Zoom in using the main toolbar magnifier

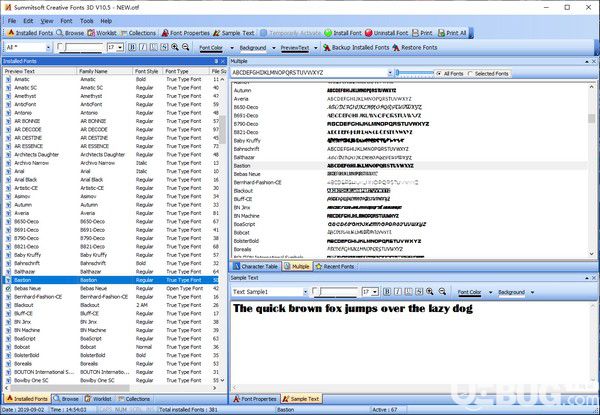coord(175,47)
